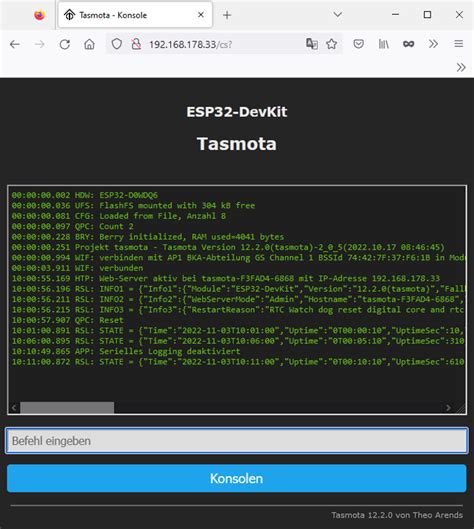The image size is (474, 529).
Task: Click STATE log line at 10:06:00.895
Action: 239,341
